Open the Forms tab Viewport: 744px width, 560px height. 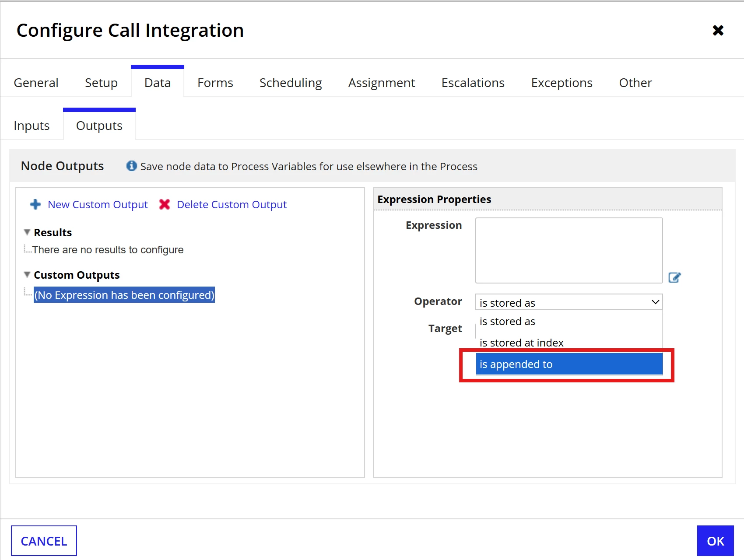coord(215,83)
